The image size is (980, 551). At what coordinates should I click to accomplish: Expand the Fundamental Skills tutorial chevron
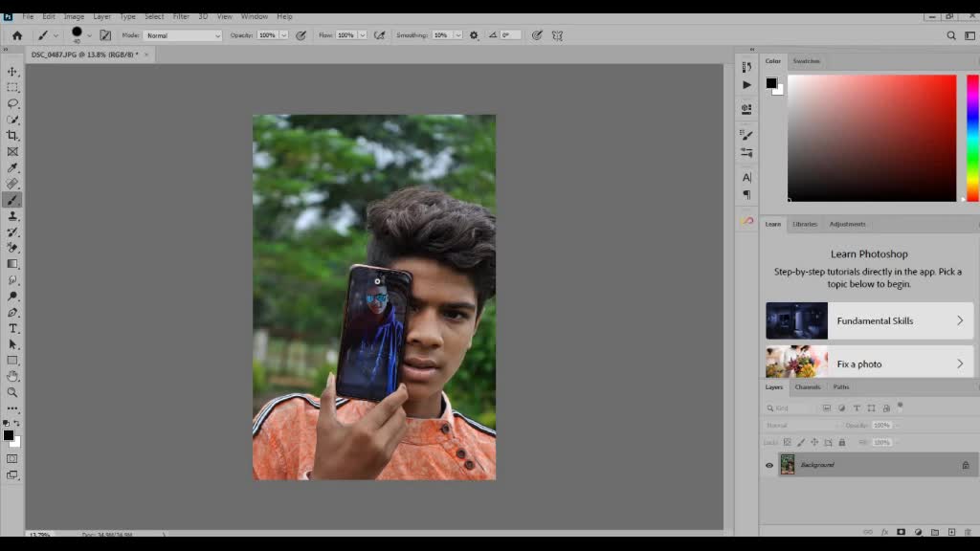960,320
